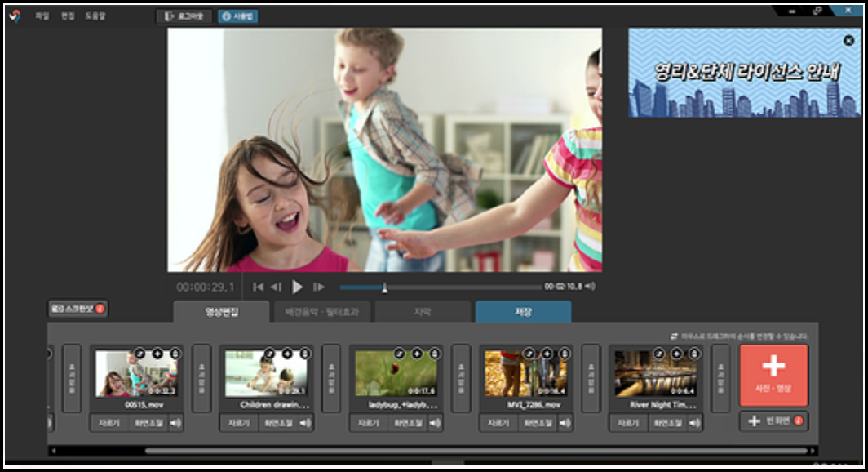Select the ladybug clip thumbnail
The width and height of the screenshot is (868, 472).
396,373
